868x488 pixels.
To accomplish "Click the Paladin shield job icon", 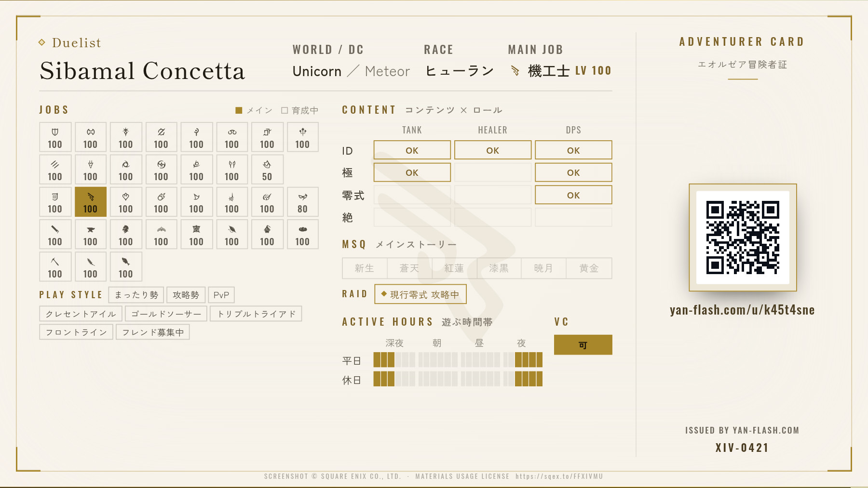I will click(x=55, y=132).
